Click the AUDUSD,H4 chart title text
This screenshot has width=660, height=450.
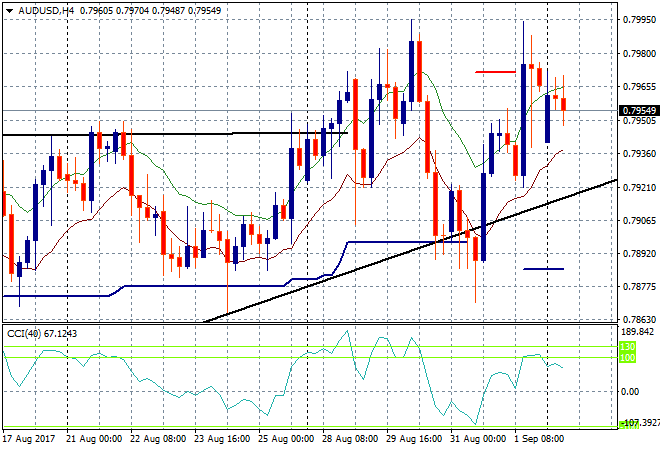click(x=46, y=11)
